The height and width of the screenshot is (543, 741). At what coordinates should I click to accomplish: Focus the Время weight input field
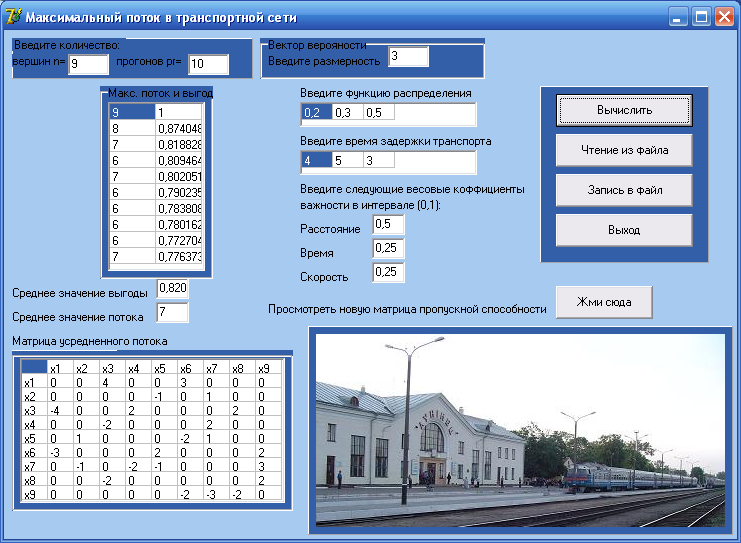388,247
